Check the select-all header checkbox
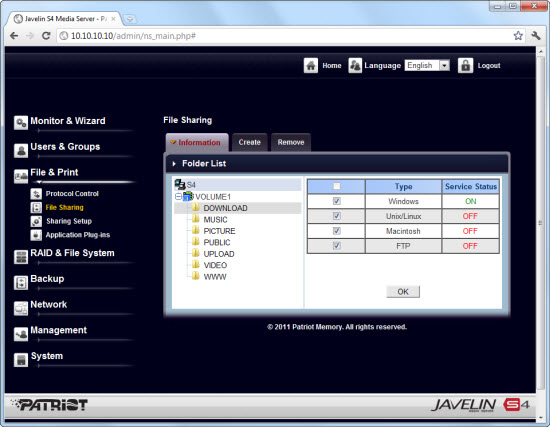Image resolution: width=550 pixels, height=427 pixels. point(337,186)
